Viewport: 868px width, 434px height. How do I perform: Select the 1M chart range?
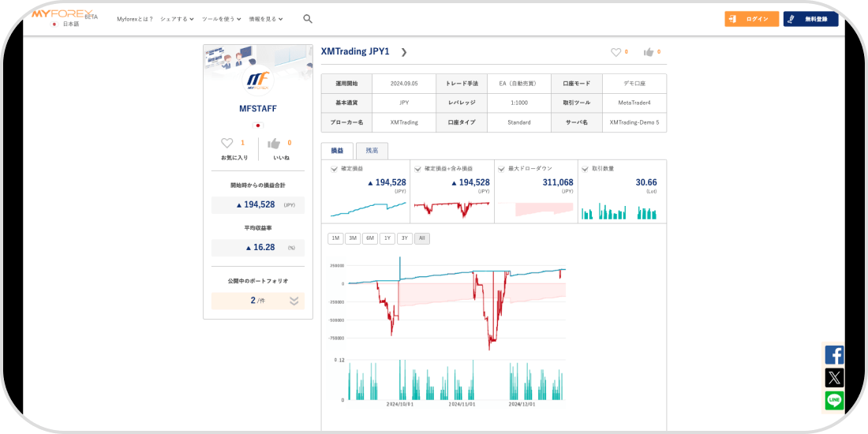click(335, 238)
